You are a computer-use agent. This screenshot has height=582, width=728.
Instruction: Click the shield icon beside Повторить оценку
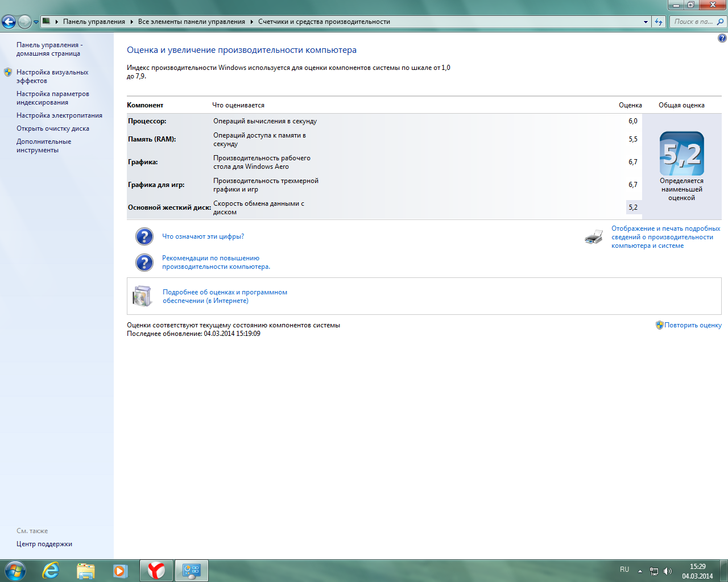(x=660, y=325)
